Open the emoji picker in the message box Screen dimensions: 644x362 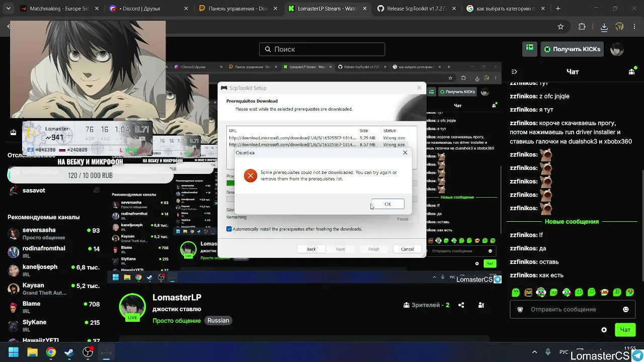(625, 310)
